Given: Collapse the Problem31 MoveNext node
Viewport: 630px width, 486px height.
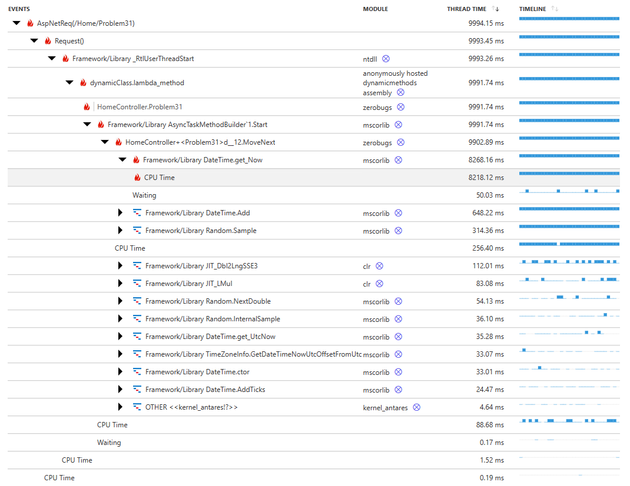Looking at the screenshot, I should pyautogui.click(x=105, y=142).
